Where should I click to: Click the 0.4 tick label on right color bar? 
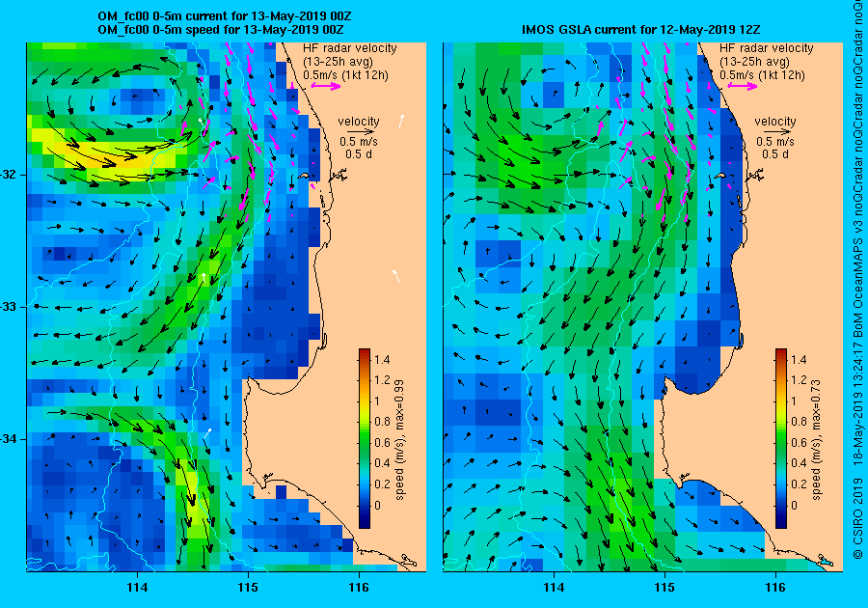tap(799, 463)
